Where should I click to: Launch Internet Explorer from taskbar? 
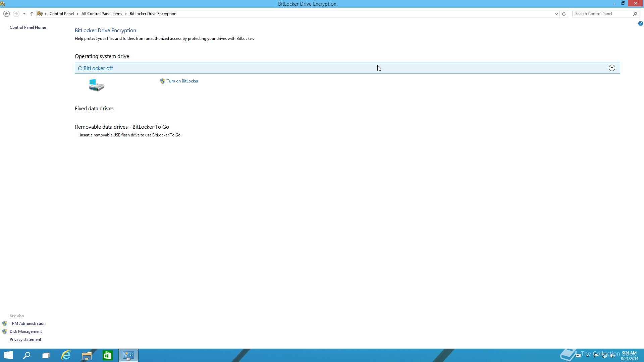[66, 355]
